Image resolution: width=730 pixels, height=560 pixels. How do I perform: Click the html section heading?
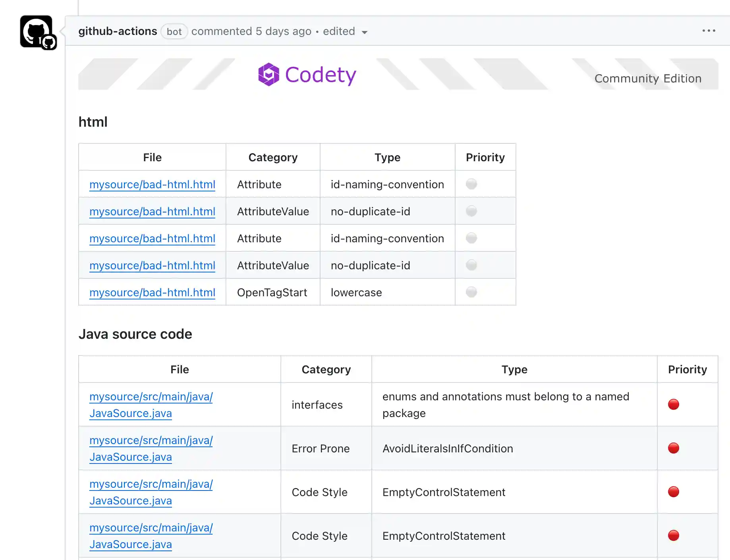click(93, 122)
